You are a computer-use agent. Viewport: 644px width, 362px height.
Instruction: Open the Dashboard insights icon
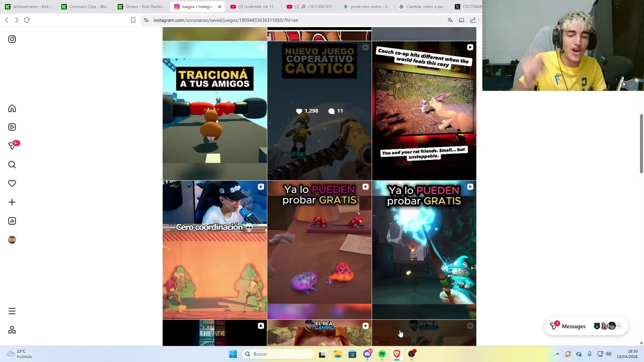click(x=12, y=221)
